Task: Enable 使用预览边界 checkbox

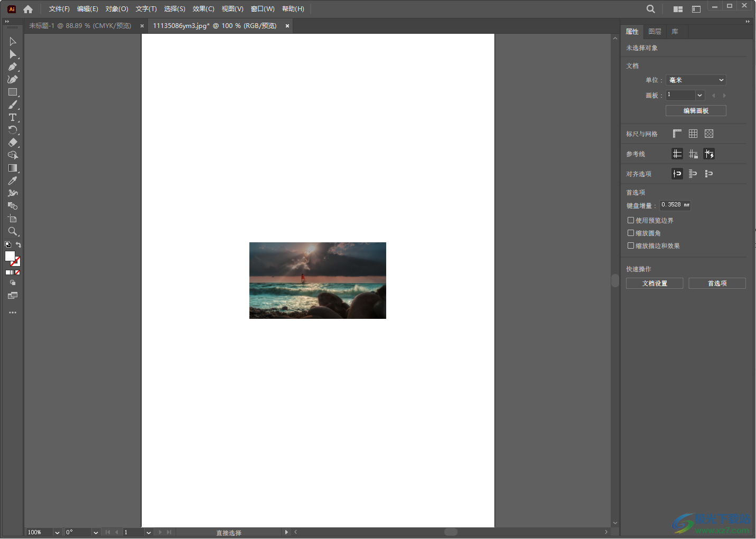Action: (631, 221)
